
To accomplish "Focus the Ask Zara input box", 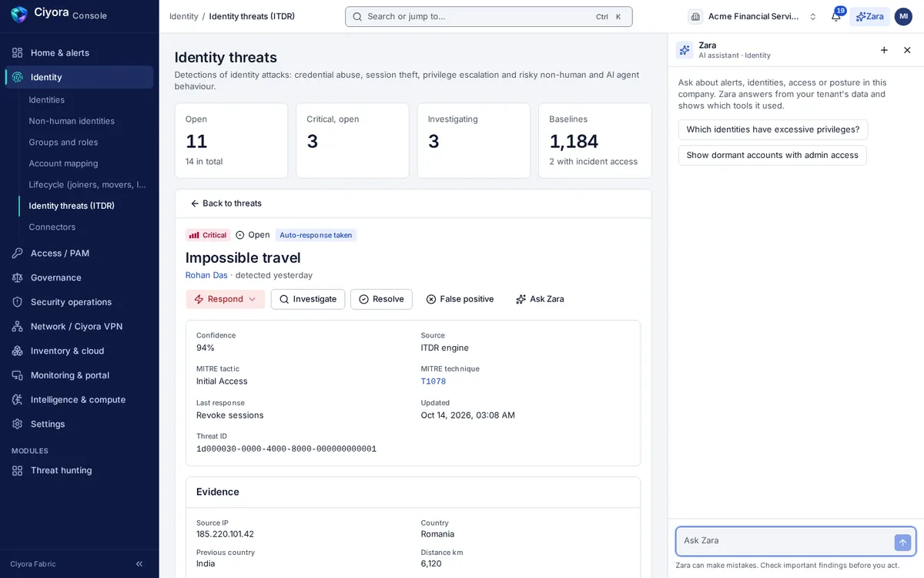I will click(x=785, y=541).
